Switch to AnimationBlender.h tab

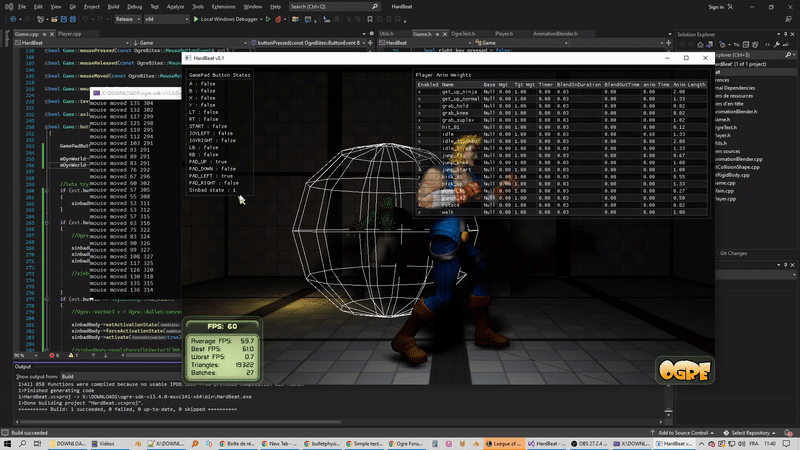pyautogui.click(x=555, y=34)
